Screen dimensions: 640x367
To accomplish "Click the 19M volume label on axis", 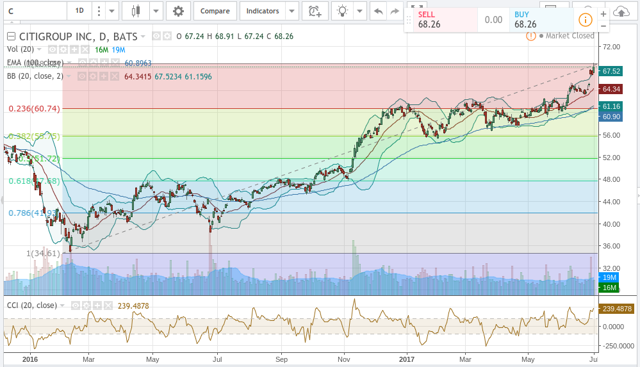I will (x=609, y=278).
